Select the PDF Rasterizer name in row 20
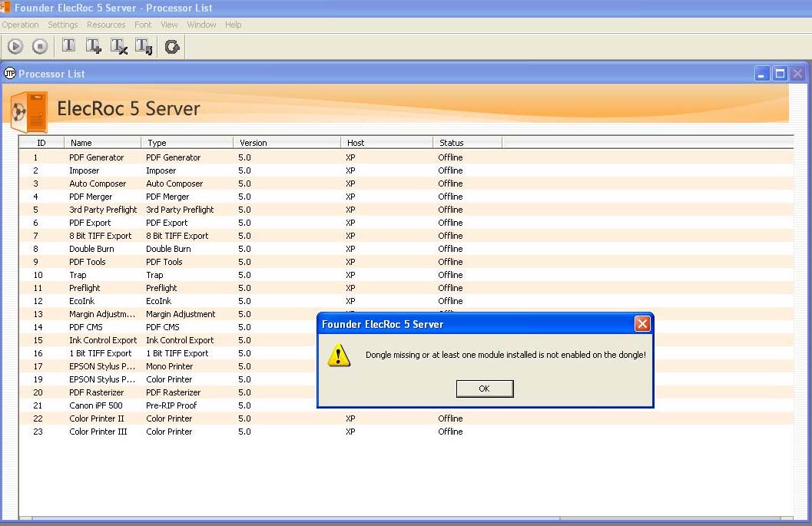812x526 pixels. tap(96, 392)
